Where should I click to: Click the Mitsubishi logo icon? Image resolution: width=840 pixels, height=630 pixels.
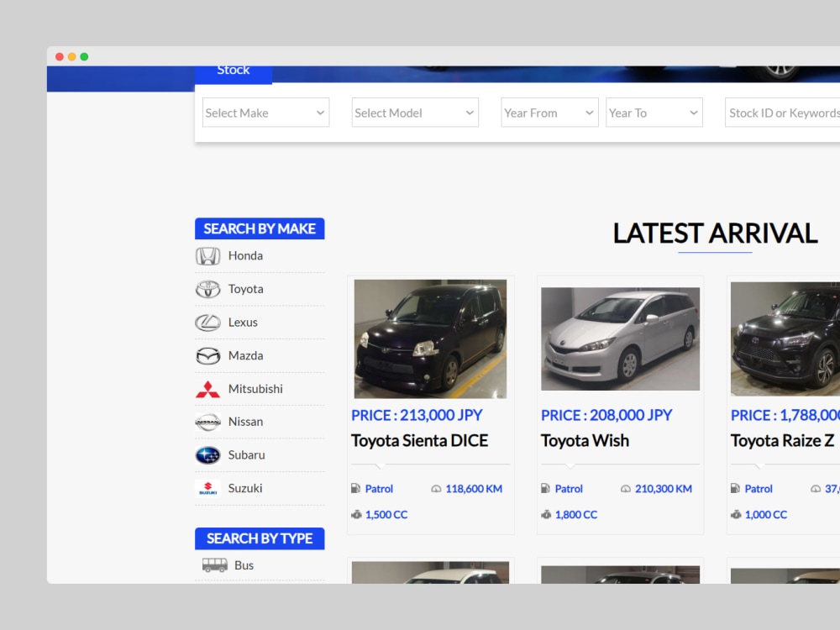[x=207, y=390]
